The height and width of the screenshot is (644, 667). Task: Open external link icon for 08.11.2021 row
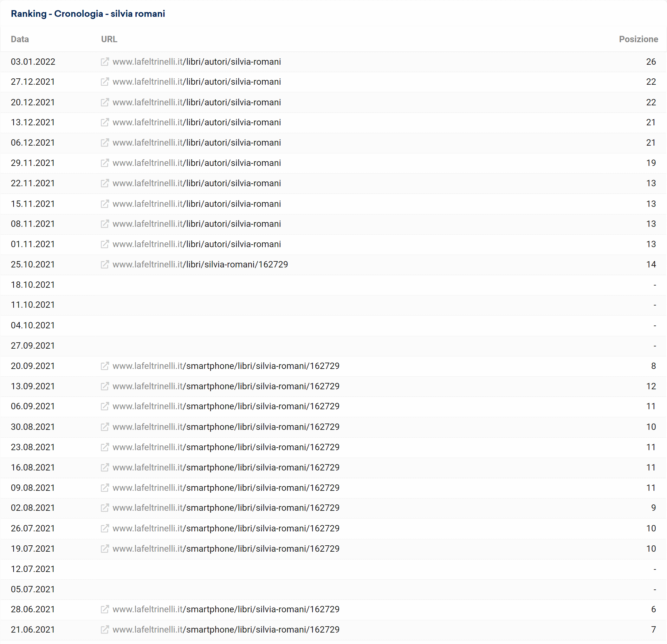click(105, 224)
